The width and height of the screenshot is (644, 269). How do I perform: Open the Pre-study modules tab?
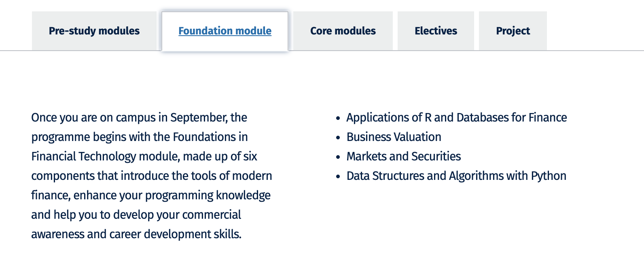[x=94, y=31]
